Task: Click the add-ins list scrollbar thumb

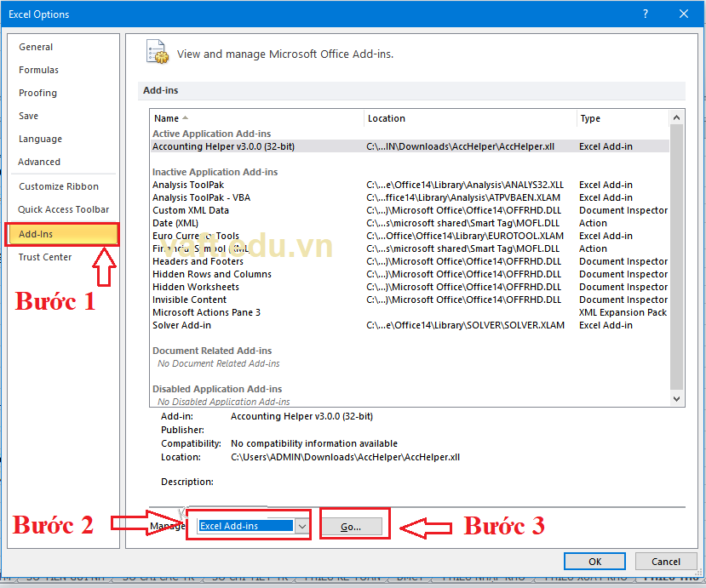Action: pyautogui.click(x=676, y=256)
